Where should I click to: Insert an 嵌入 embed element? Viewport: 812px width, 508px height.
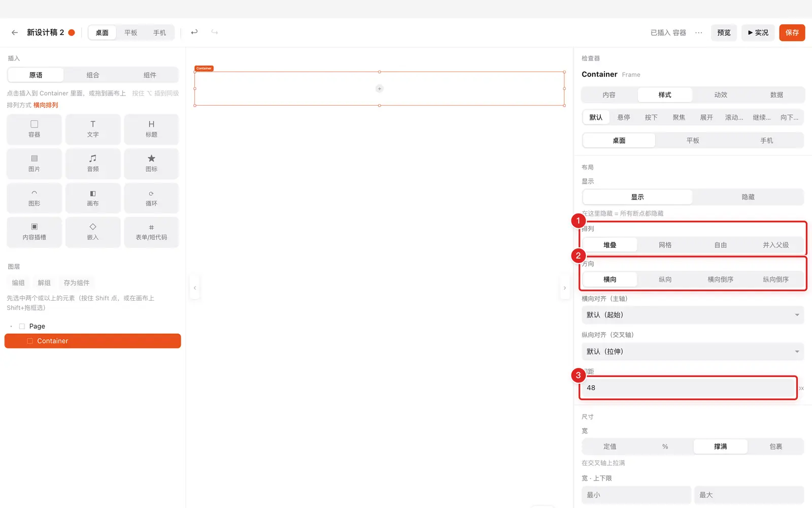93,232
